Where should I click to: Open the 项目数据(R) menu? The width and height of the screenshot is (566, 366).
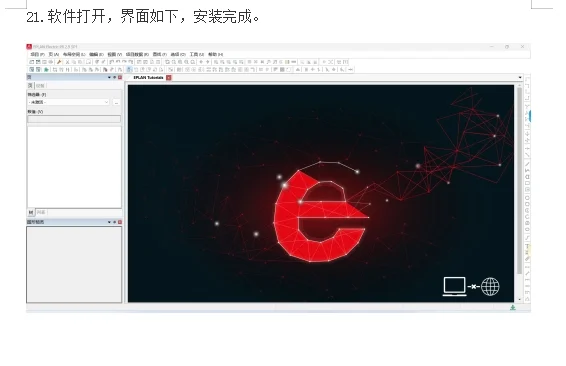pyautogui.click(x=137, y=55)
